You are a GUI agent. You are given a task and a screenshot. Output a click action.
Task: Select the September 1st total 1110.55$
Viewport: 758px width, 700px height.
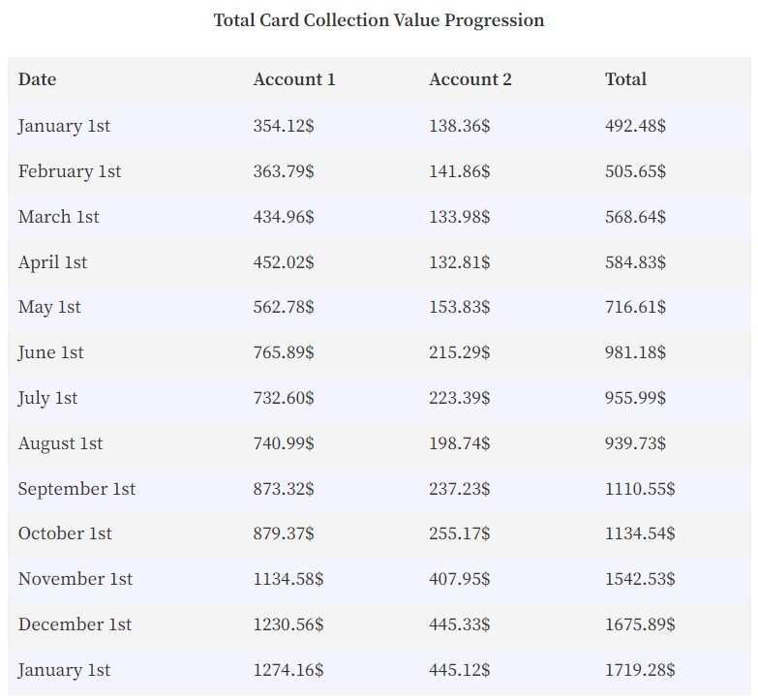point(640,489)
